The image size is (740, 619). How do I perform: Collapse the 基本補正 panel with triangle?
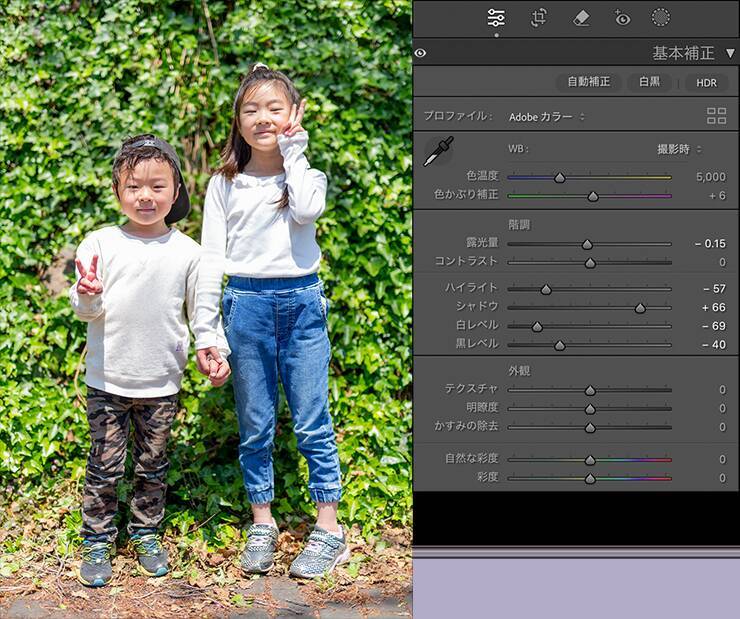(x=730, y=53)
